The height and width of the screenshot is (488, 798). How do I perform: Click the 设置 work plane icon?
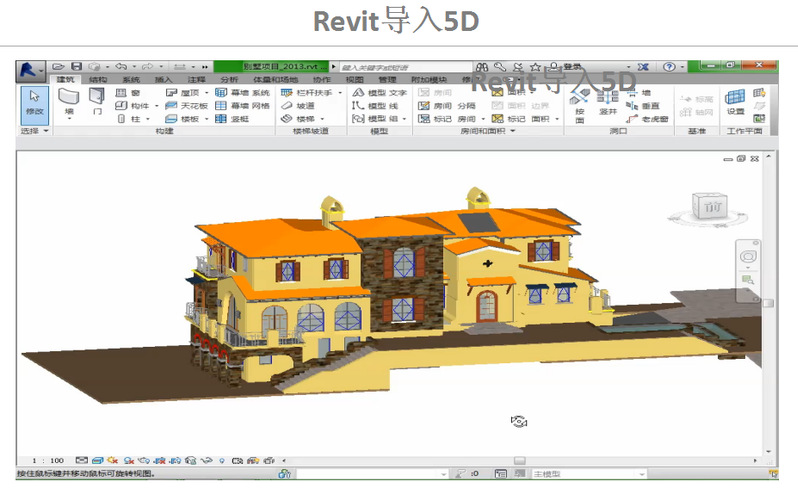(x=735, y=102)
